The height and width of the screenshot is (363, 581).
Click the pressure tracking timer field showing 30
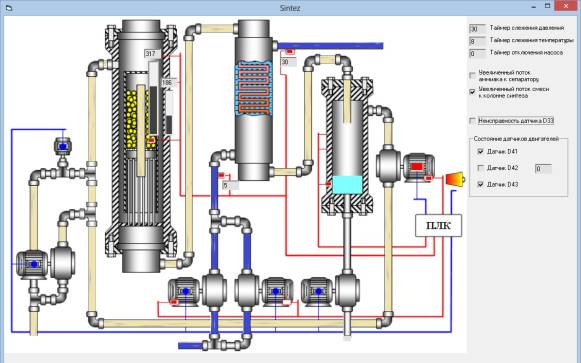click(x=478, y=29)
